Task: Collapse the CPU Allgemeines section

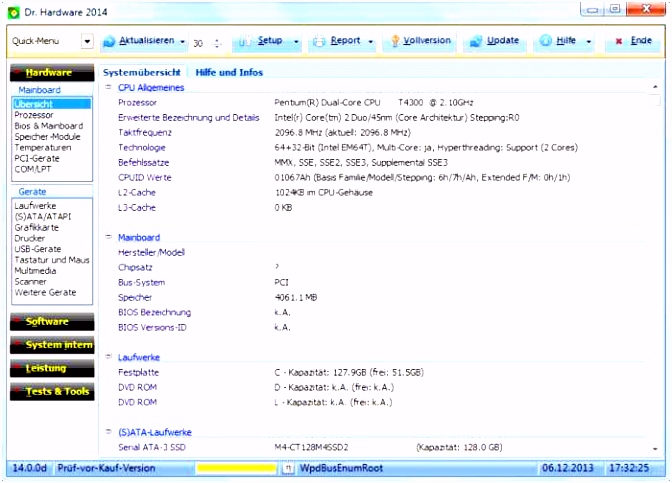Action: click(x=108, y=87)
